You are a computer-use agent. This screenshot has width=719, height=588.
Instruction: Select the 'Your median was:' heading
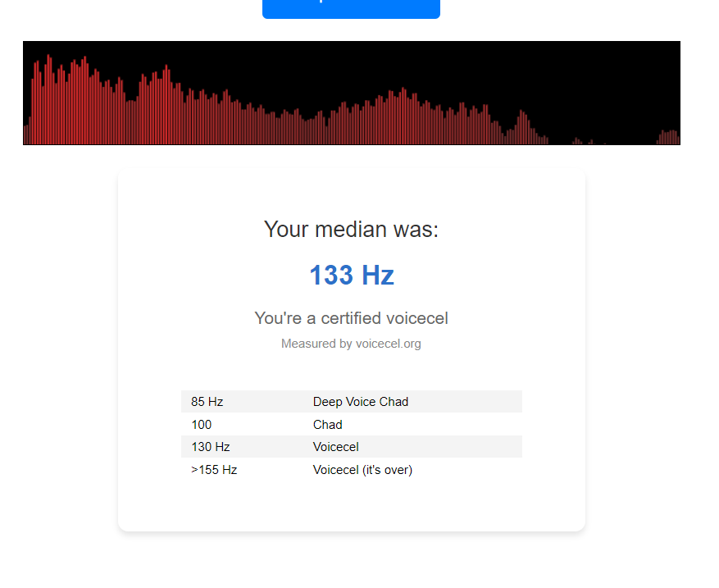point(351,229)
